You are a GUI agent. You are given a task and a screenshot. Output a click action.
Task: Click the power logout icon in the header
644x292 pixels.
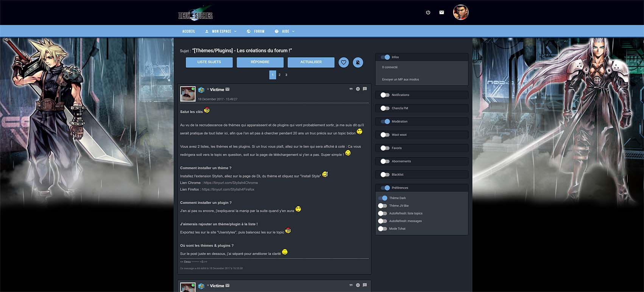point(428,12)
